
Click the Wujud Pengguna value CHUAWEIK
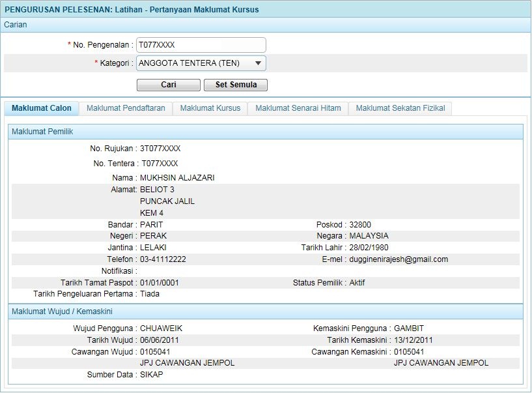161,328
